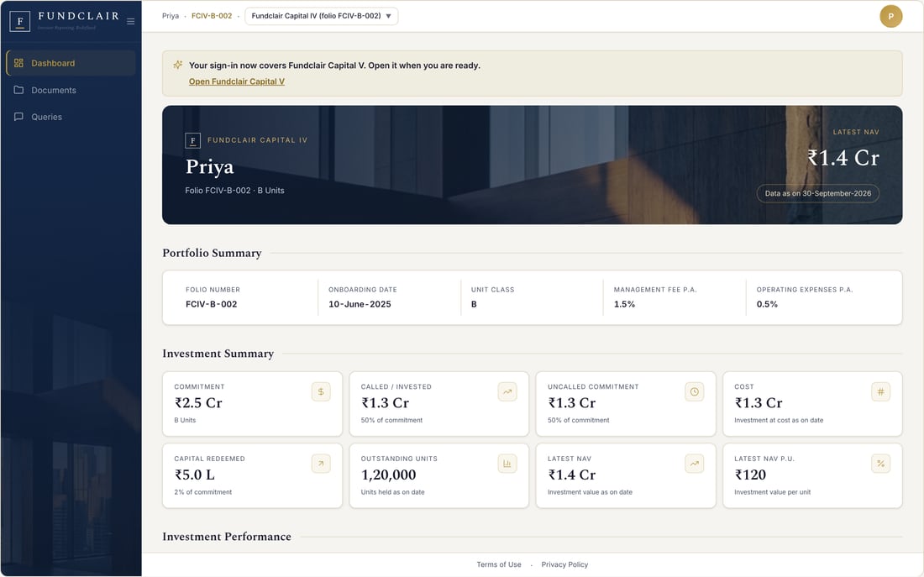Viewport: 924px width, 577px height.
Task: Click the folio selector dropdown arrow
Action: click(388, 17)
